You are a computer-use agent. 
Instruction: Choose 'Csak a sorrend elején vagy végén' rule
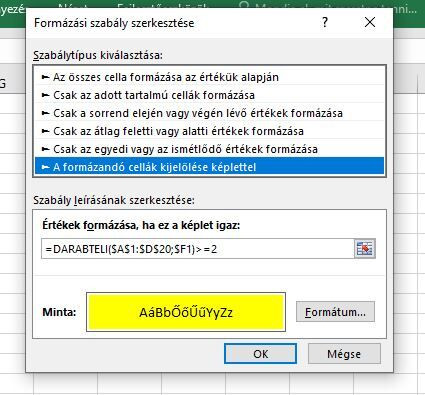pos(209,113)
